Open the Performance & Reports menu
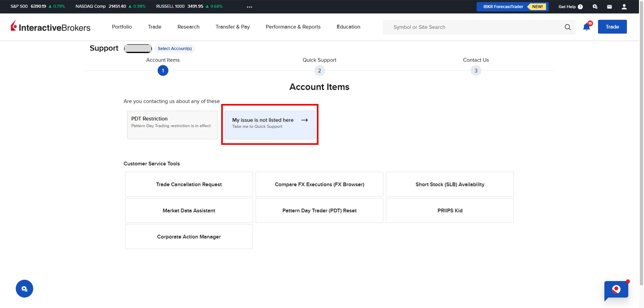644x308 pixels. tap(293, 27)
